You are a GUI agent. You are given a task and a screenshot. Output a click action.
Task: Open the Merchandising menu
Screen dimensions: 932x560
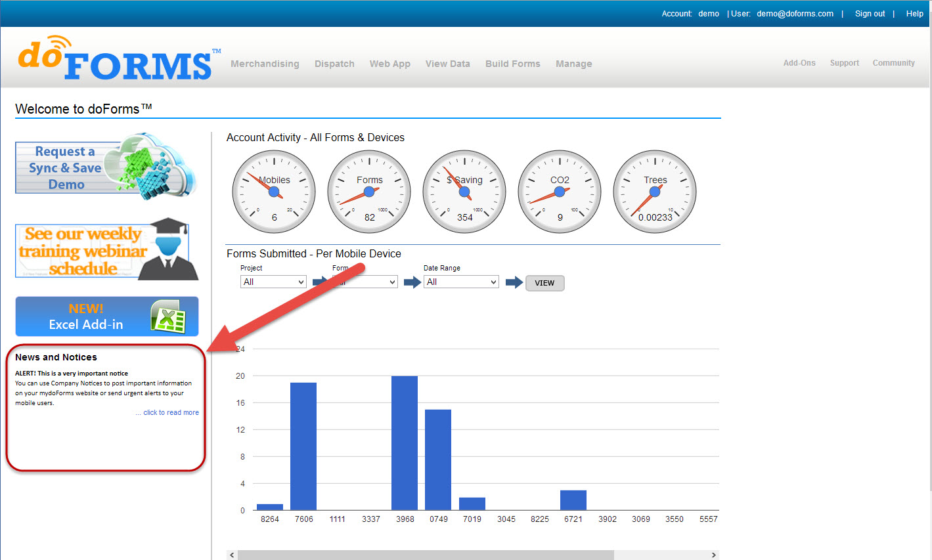265,64
